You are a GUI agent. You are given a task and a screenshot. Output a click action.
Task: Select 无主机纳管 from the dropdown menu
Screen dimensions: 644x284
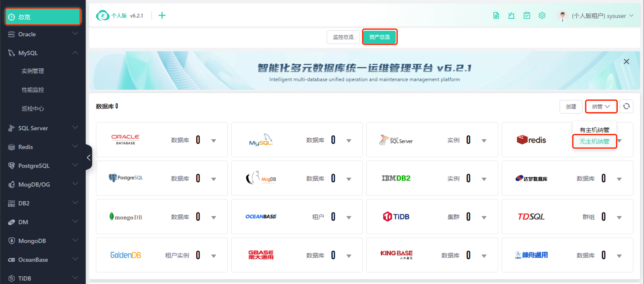tap(594, 142)
